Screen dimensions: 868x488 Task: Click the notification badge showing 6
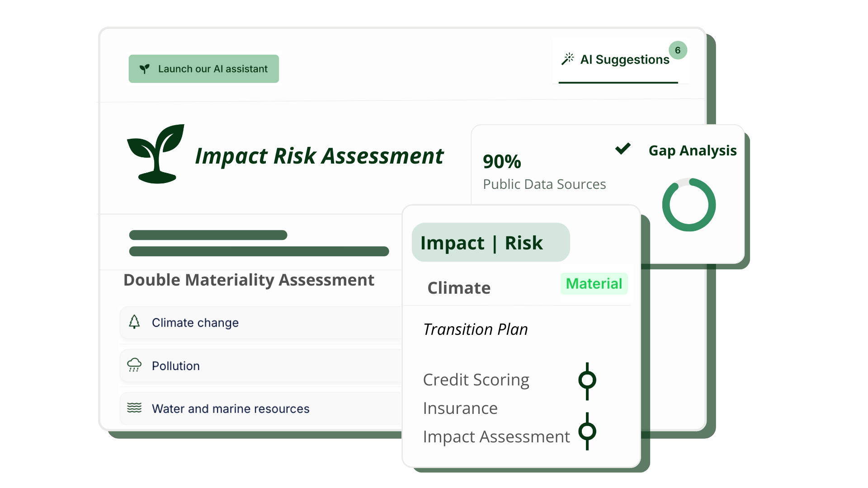[x=678, y=50]
